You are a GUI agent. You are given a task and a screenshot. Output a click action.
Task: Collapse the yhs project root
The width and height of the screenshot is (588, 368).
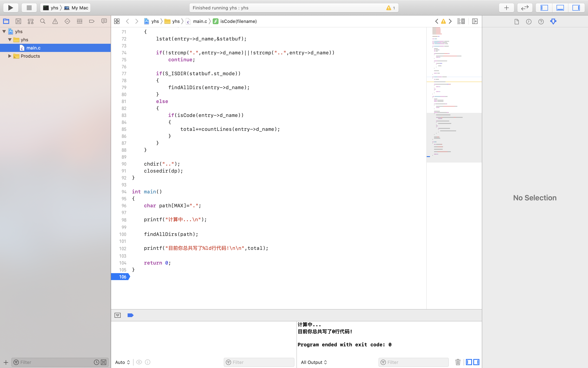[4, 31]
